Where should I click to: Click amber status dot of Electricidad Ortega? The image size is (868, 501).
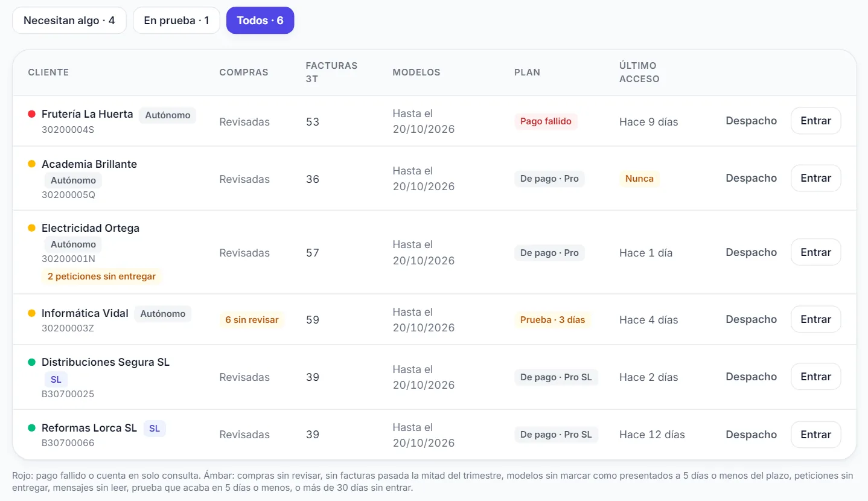[x=32, y=228]
